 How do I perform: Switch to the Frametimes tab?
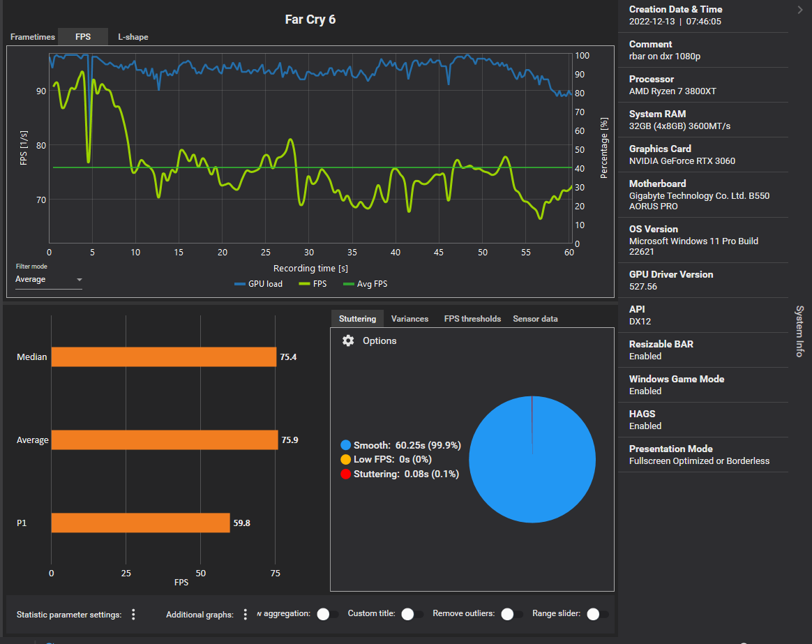point(33,37)
